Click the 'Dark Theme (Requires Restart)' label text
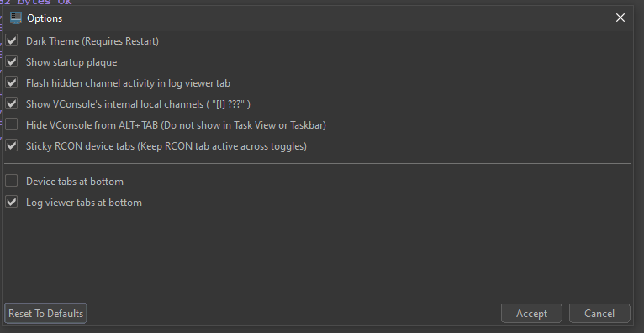Viewport: 644px width, 333px height. pyautogui.click(x=92, y=41)
